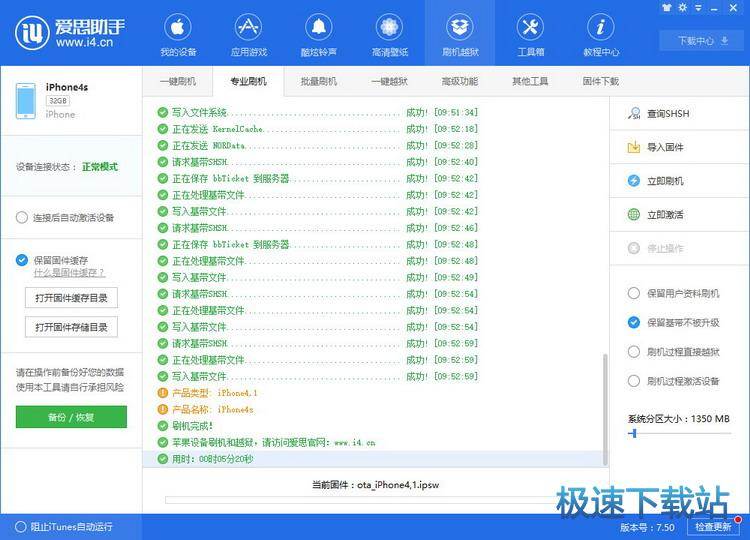750x540 pixels.
Task: Click the title bar dropdown menu icon
Action: click(x=698, y=8)
